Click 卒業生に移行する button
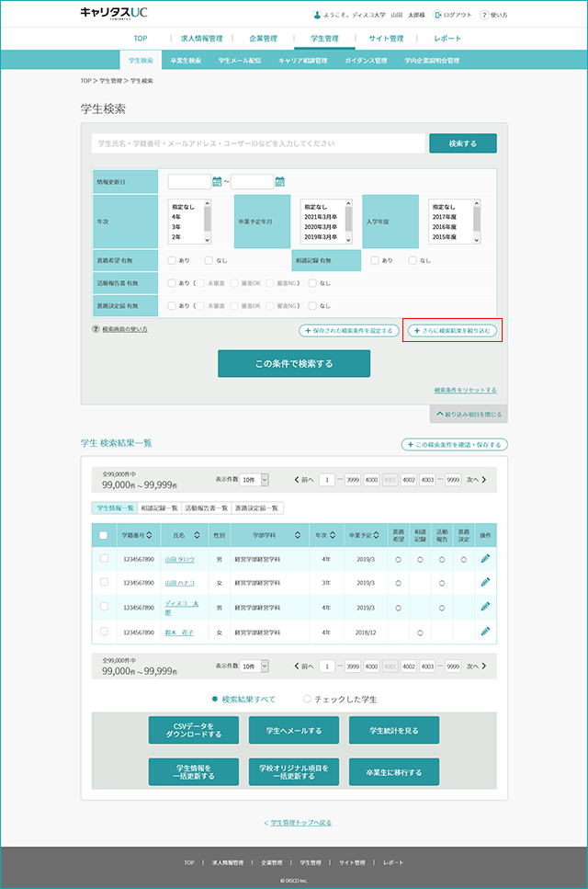 (394, 771)
